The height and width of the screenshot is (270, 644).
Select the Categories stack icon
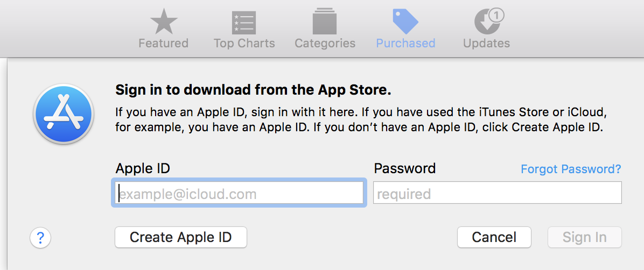[x=325, y=22]
